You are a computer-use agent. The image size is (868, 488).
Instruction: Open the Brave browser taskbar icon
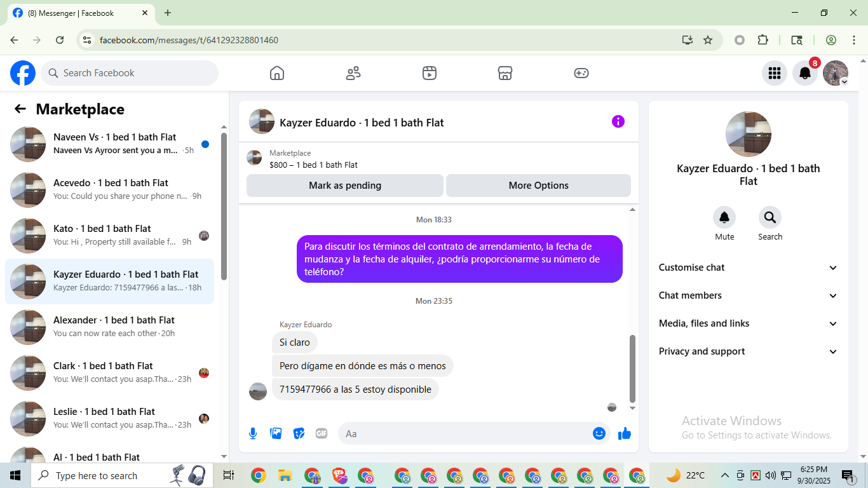pos(339,475)
